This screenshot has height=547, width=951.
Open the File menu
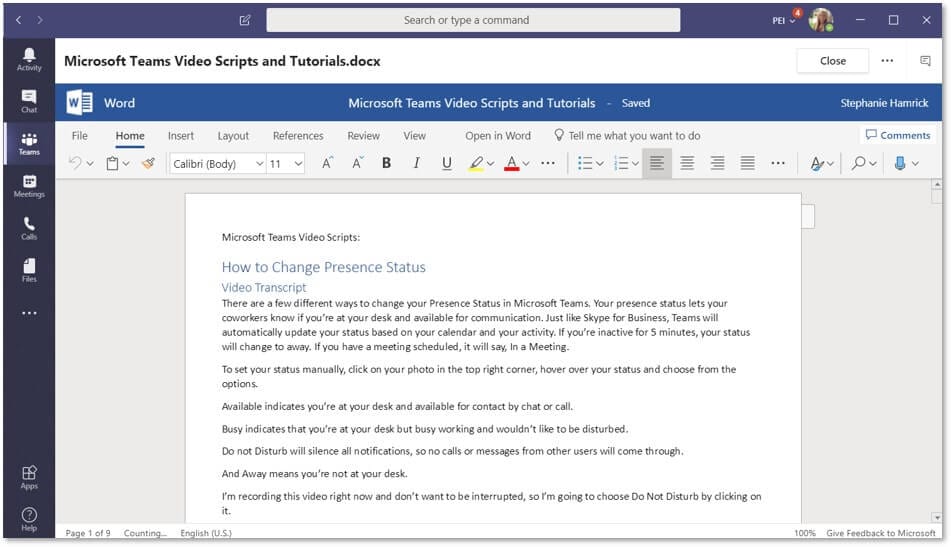79,136
